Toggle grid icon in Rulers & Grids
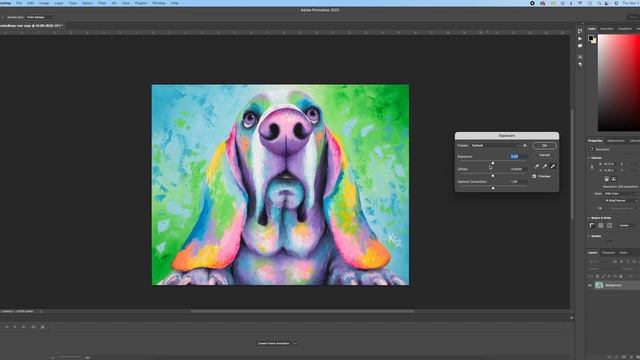This screenshot has height=360, width=640. click(x=601, y=226)
